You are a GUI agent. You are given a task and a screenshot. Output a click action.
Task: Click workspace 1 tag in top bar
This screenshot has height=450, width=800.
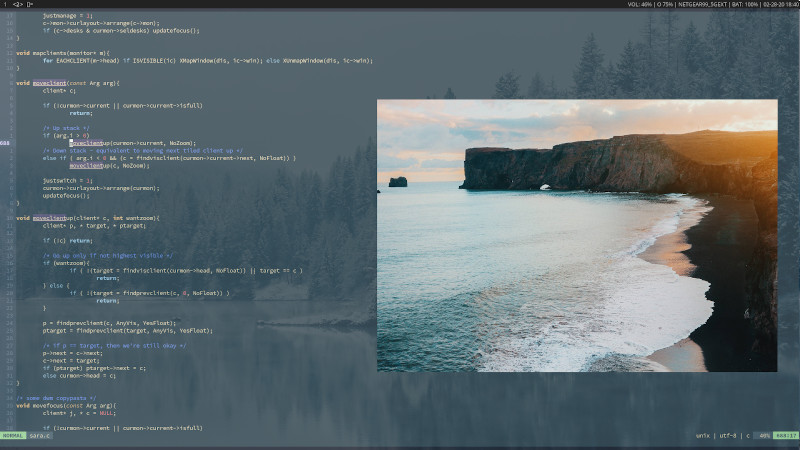coord(5,4)
